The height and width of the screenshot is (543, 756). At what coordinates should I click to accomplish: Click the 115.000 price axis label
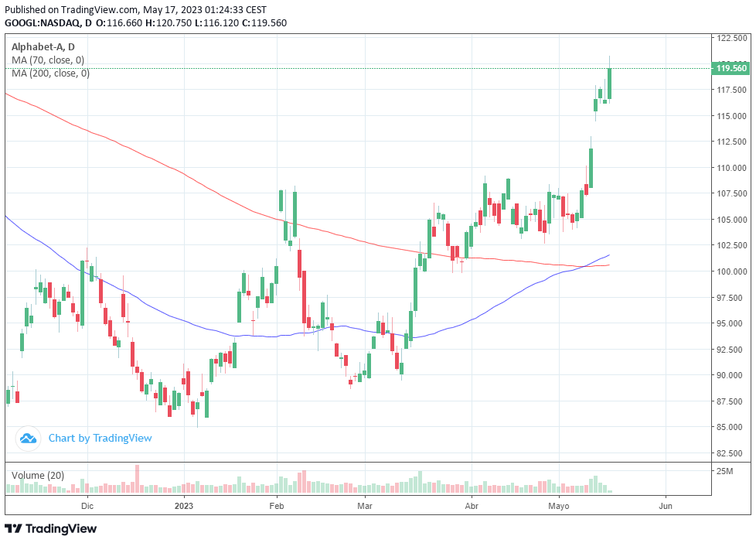click(x=731, y=116)
